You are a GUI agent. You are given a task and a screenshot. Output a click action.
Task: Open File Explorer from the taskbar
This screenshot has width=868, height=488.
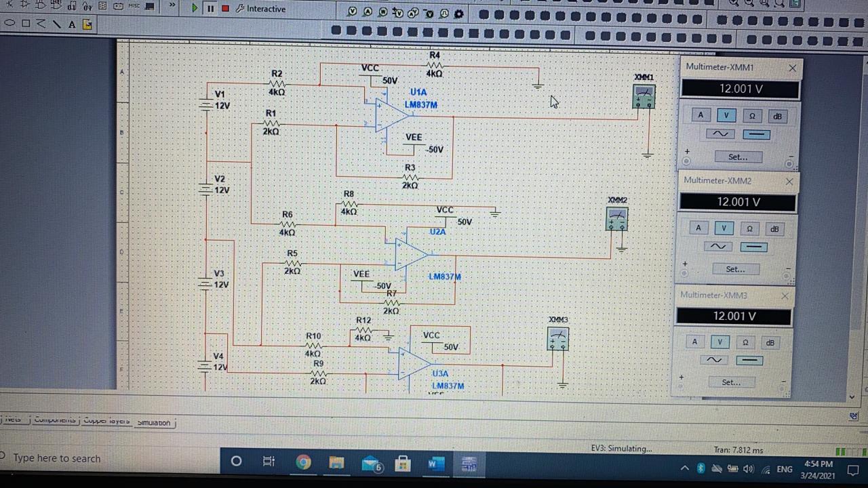[x=336, y=463]
